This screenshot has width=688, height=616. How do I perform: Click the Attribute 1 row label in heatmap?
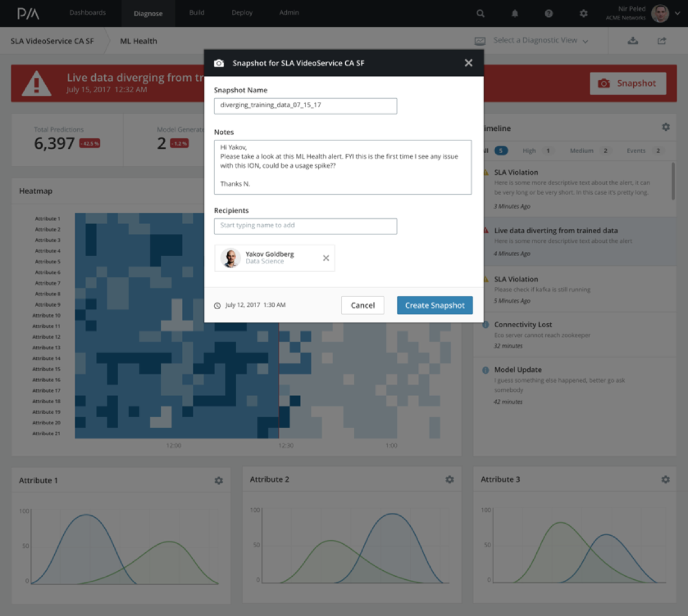coord(48,219)
